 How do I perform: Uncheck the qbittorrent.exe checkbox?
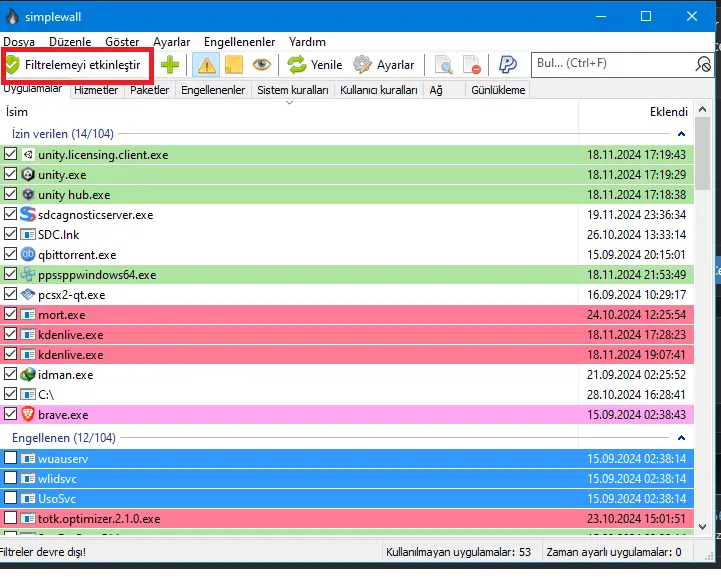point(10,254)
